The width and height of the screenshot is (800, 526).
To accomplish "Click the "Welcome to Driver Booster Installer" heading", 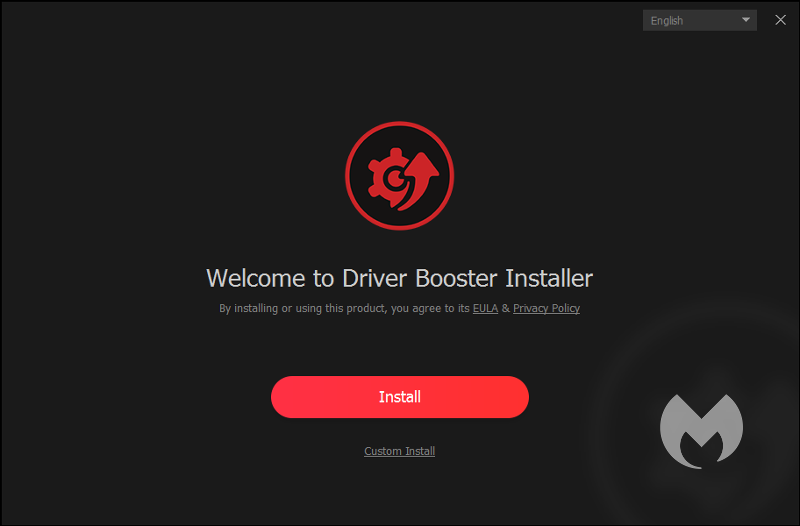I will [399, 278].
